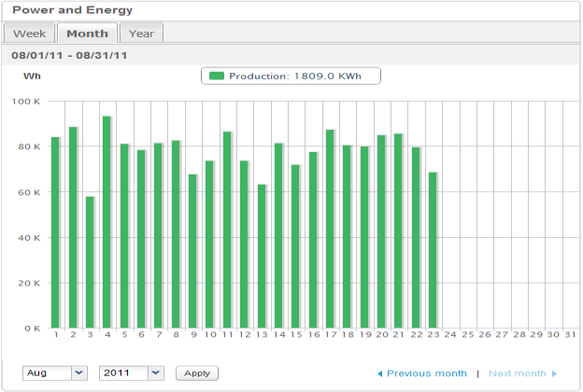The image size is (583, 392).
Task: Click the x-axis label 27
Action: 502,335
